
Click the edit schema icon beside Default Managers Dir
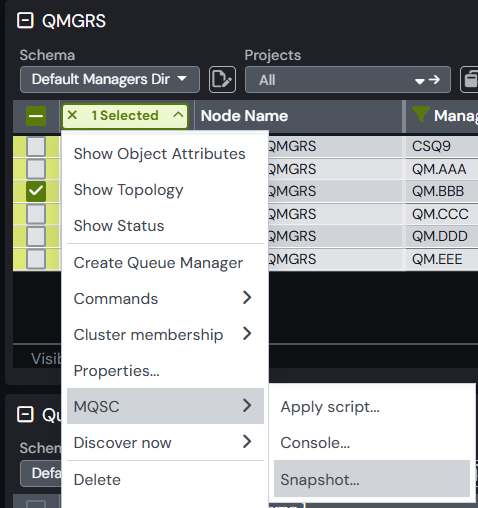222,80
